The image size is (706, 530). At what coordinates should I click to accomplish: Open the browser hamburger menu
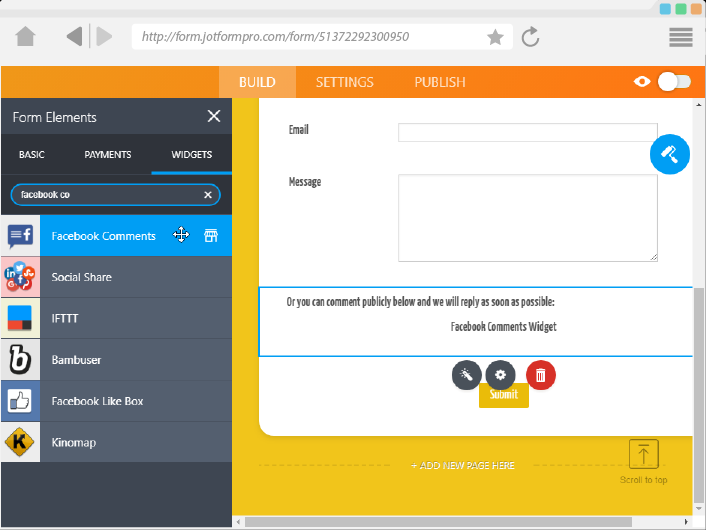(681, 37)
